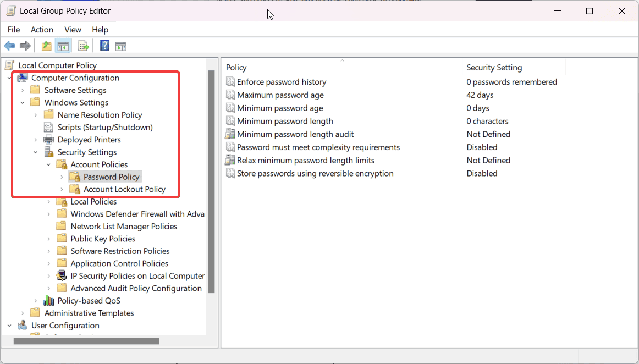Click the Scripts (Startup/Shutdown) script icon
639x364 pixels.
48,127
